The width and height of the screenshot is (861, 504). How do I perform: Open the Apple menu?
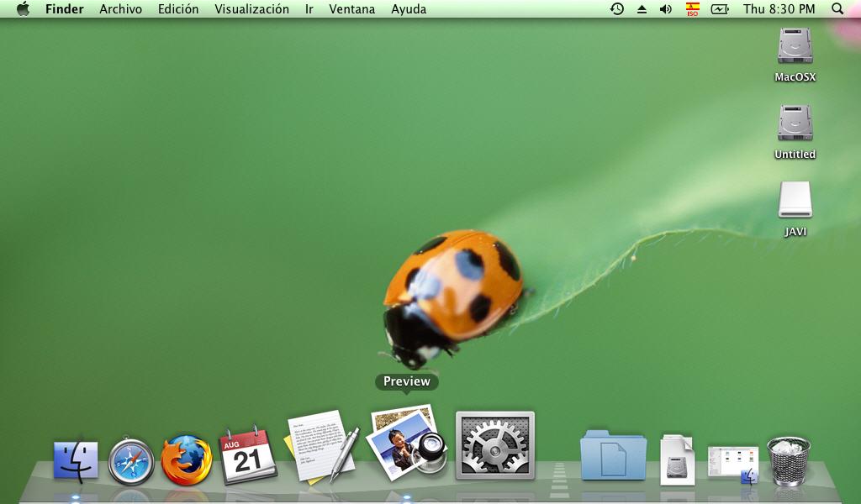(23, 8)
